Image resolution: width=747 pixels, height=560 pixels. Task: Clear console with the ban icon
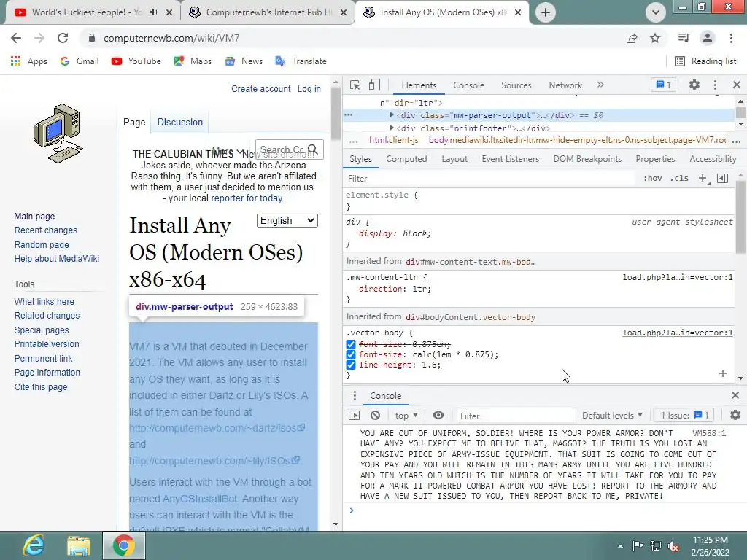point(376,415)
